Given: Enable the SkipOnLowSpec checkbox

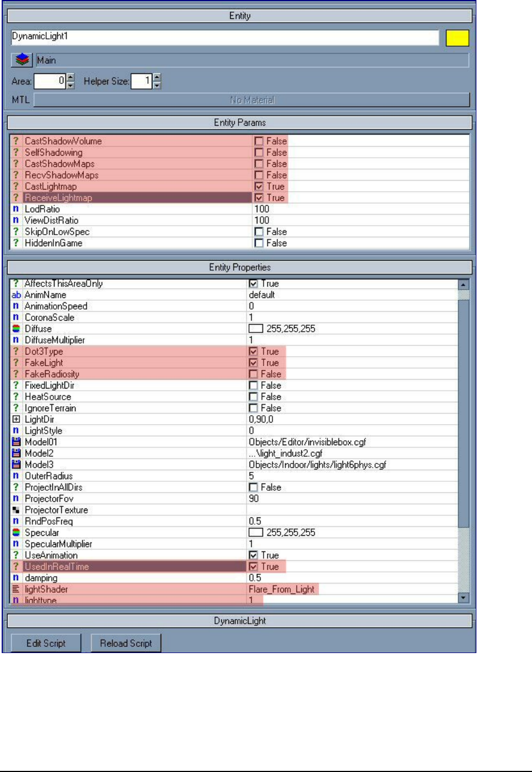Looking at the screenshot, I should (258, 232).
